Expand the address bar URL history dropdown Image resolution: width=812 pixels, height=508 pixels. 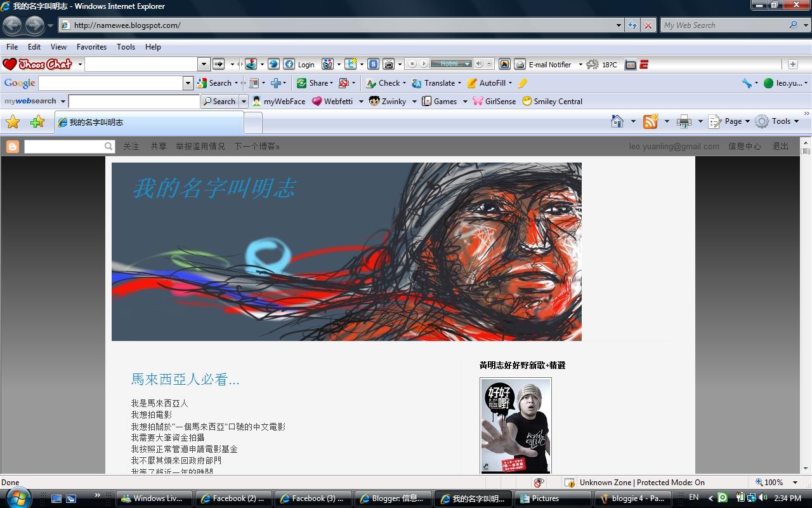pyautogui.click(x=619, y=25)
